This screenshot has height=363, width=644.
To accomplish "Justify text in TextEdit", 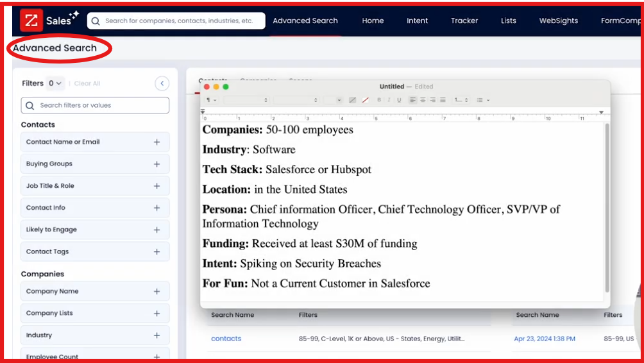I will [x=443, y=100].
